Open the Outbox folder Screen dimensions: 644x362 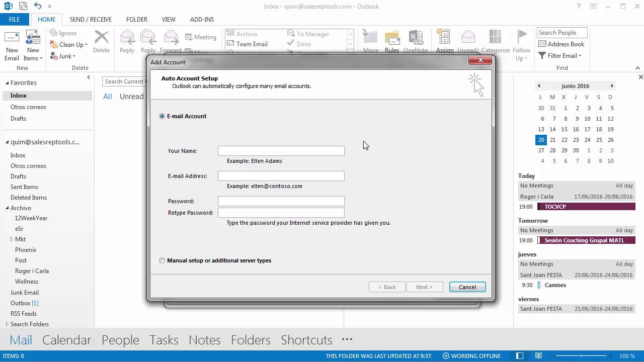24,303
